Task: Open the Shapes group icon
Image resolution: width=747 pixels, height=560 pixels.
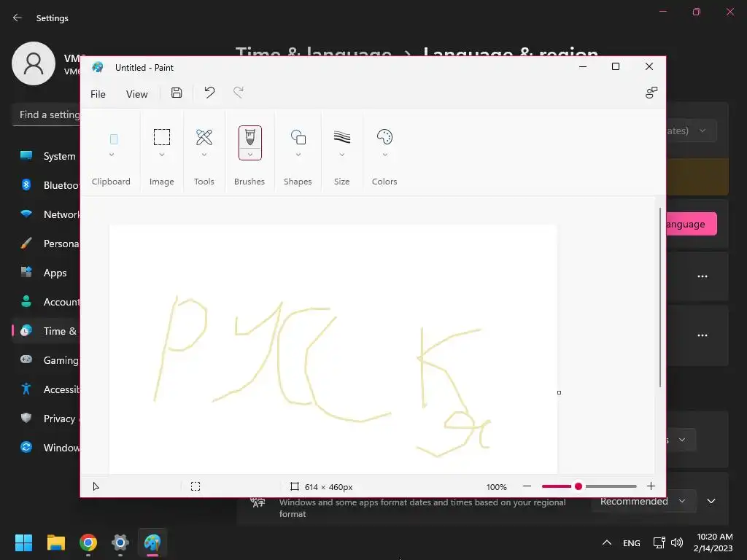Action: click(x=298, y=137)
